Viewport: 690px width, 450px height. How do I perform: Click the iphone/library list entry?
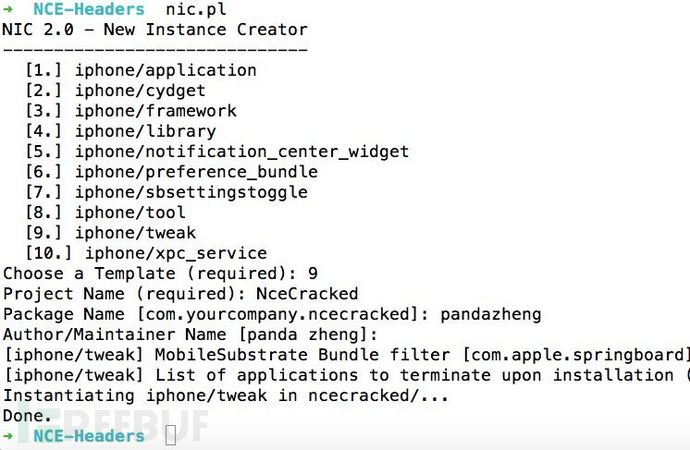coord(121,131)
